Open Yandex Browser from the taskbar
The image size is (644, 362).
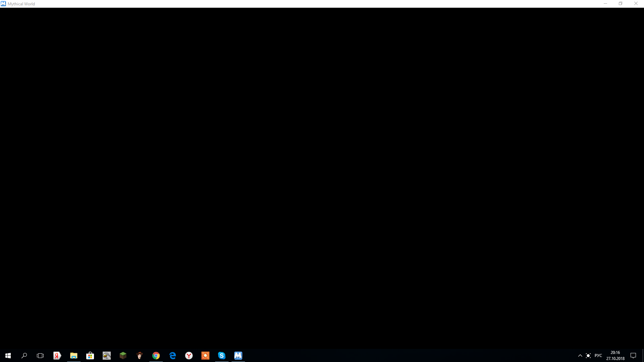[x=189, y=356]
